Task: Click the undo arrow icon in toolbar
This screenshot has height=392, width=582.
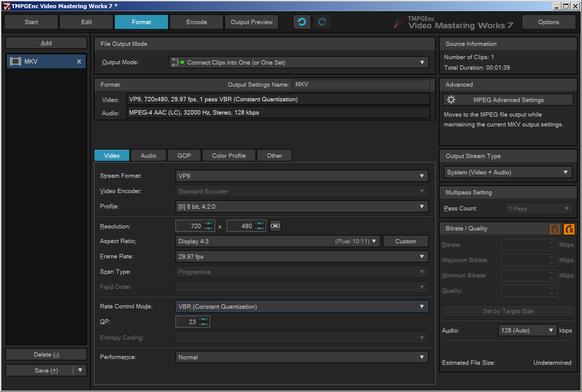Action: (x=302, y=22)
